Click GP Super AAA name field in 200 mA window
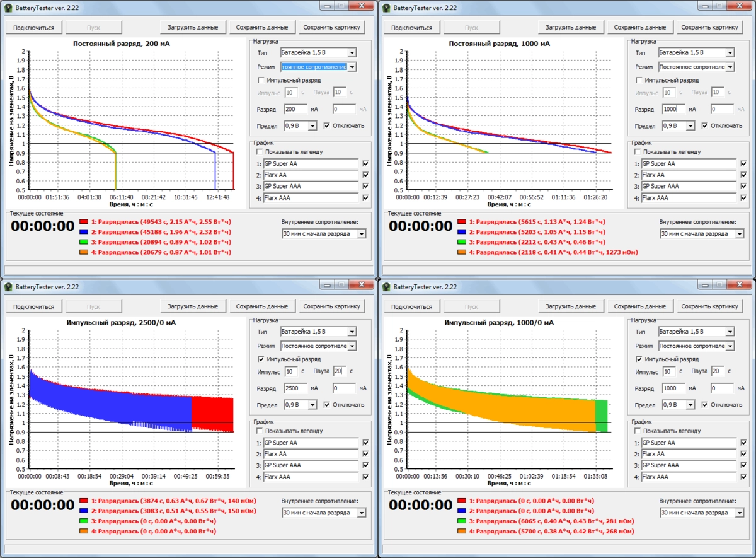The width and height of the screenshot is (756, 558). click(311, 187)
